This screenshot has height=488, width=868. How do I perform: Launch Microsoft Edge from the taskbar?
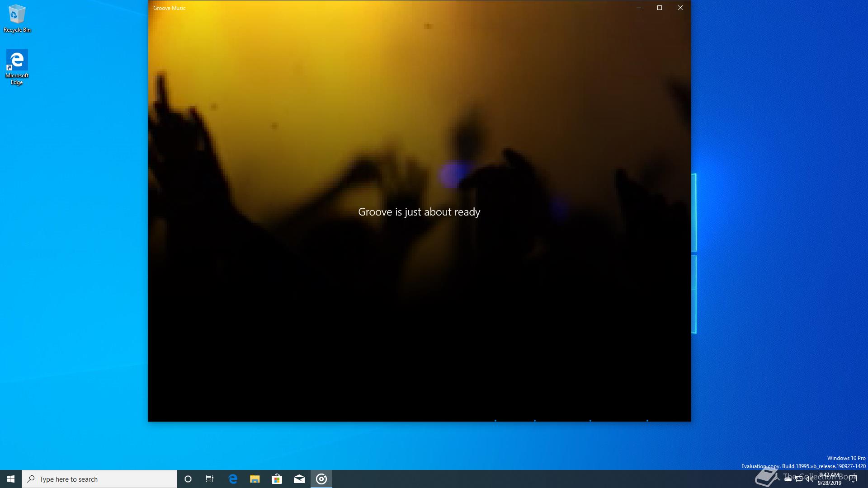233,479
